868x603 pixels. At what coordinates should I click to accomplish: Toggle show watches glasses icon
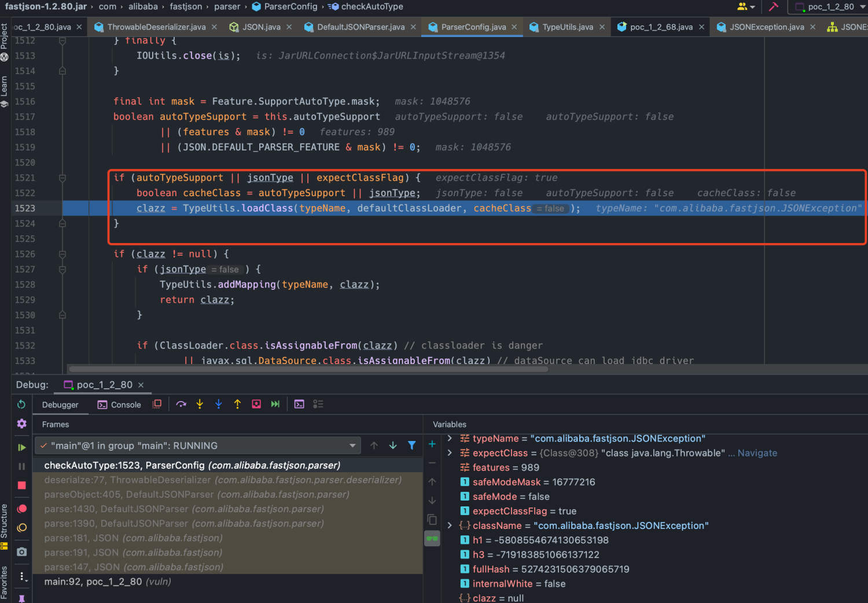click(432, 539)
